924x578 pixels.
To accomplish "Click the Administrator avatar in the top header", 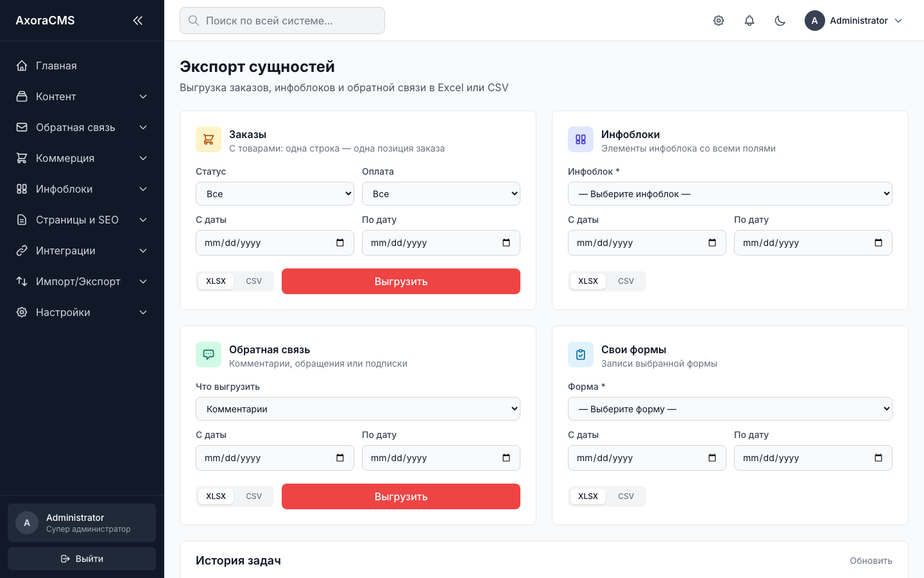I will click(815, 21).
